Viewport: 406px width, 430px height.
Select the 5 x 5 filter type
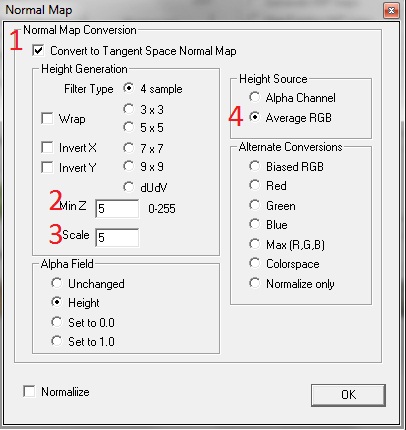(x=128, y=127)
